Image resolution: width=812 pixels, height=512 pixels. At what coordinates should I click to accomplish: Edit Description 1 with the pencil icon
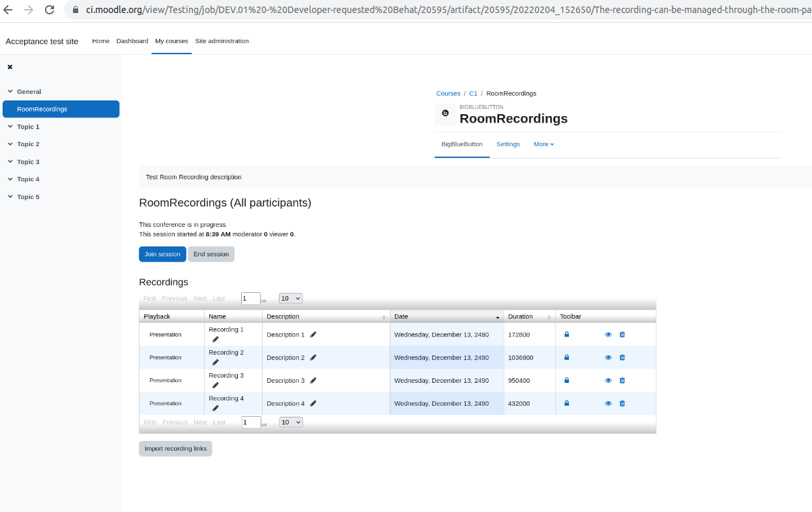313,335
